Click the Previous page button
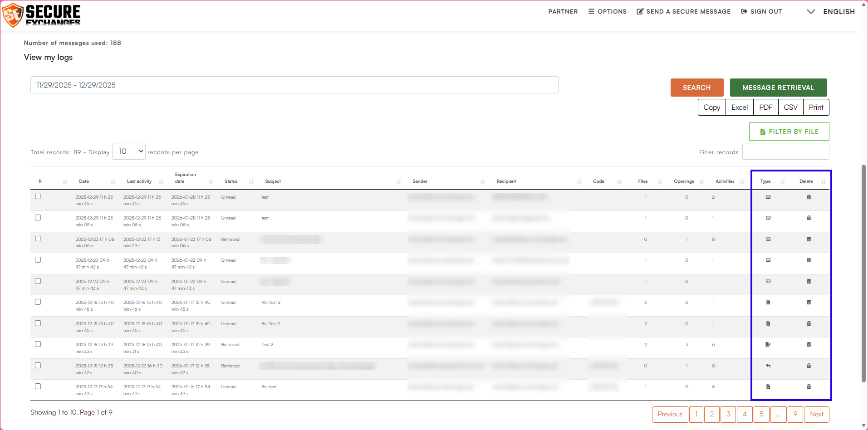The height and width of the screenshot is (430, 868). click(670, 414)
